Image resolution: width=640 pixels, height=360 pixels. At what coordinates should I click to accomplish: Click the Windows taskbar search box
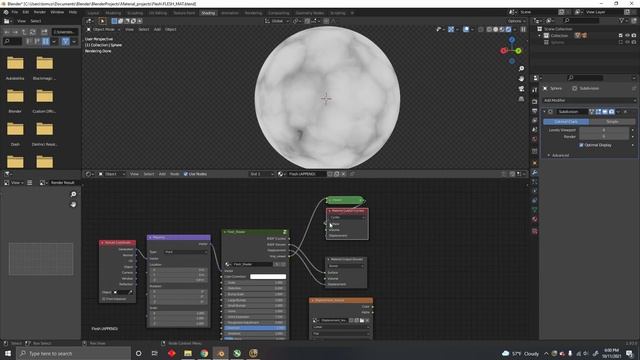(x=73, y=353)
